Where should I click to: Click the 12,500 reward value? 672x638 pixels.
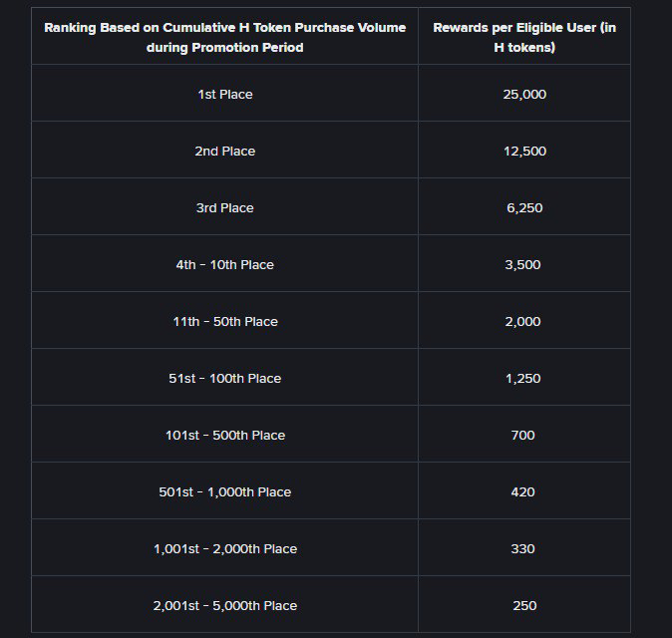tap(524, 152)
